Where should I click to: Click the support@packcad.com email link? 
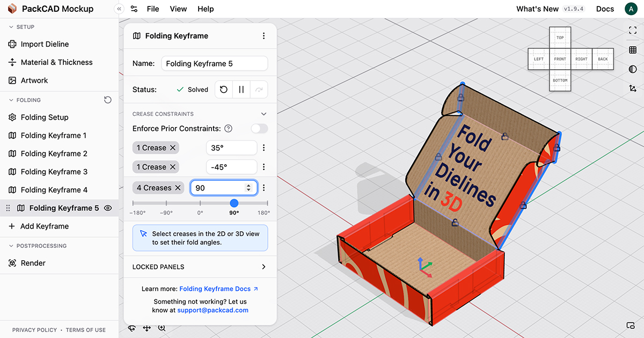pos(213,310)
